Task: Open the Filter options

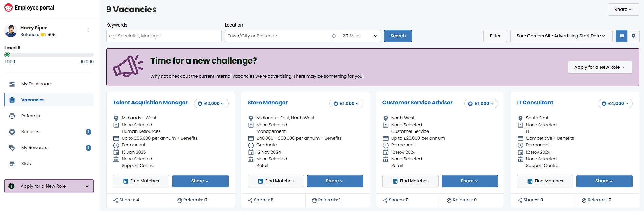Action: [x=495, y=36]
